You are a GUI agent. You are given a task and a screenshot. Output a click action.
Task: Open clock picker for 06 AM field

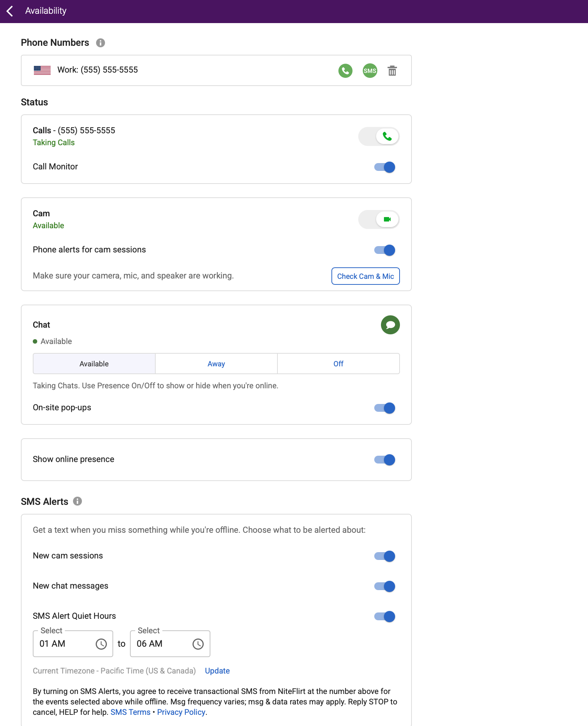click(x=198, y=644)
